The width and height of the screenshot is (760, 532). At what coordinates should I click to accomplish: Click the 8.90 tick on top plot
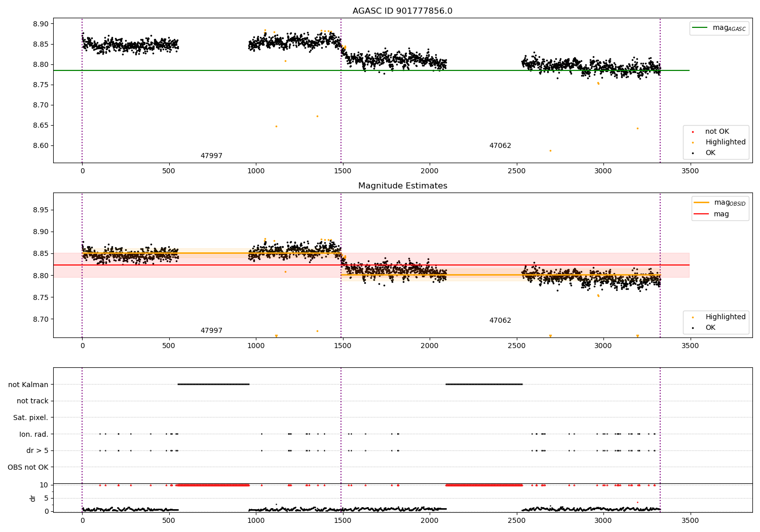coord(40,24)
